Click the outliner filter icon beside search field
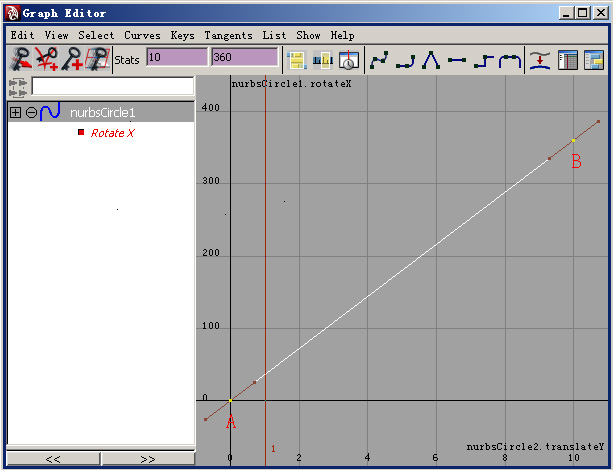Viewport: 613px width, 470px height. [x=18, y=87]
